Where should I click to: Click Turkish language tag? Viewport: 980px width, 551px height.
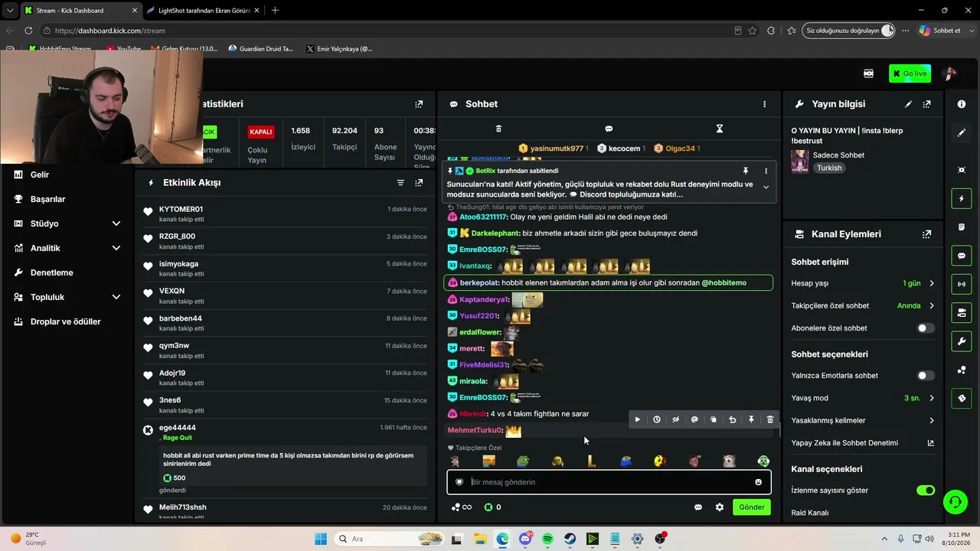829,168
